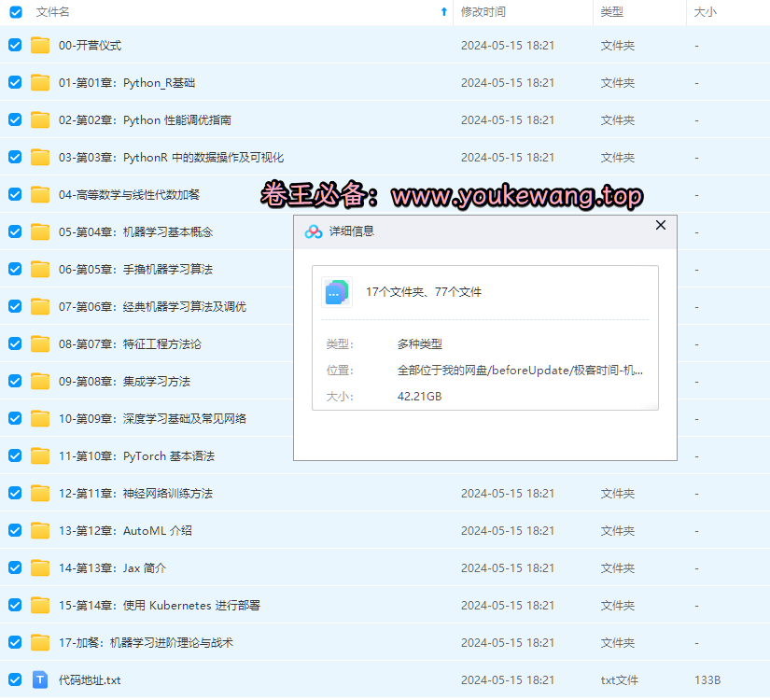Open folder 04-高等数学与线性代数加餐
Screen dimensions: 770x700
[x=129, y=194]
